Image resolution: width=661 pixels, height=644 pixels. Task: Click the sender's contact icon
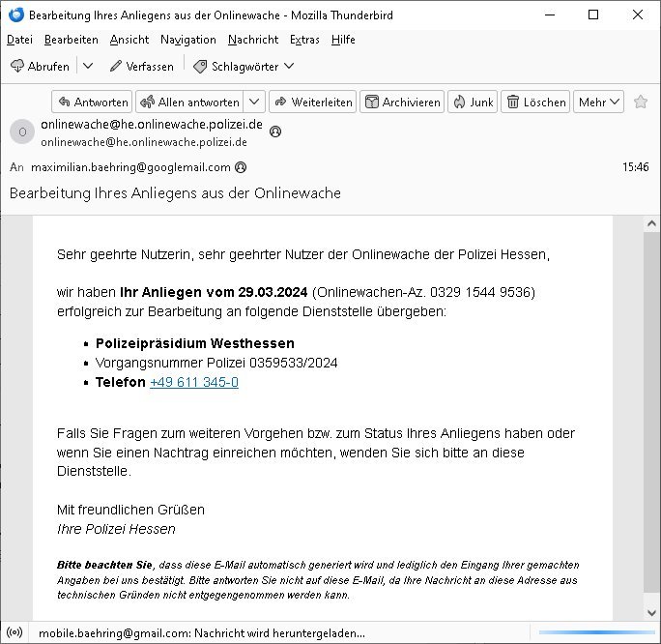(x=275, y=132)
